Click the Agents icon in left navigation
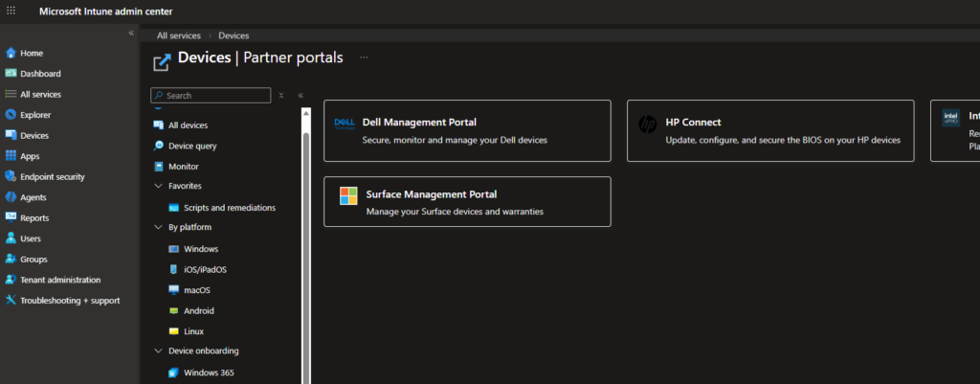 11,197
